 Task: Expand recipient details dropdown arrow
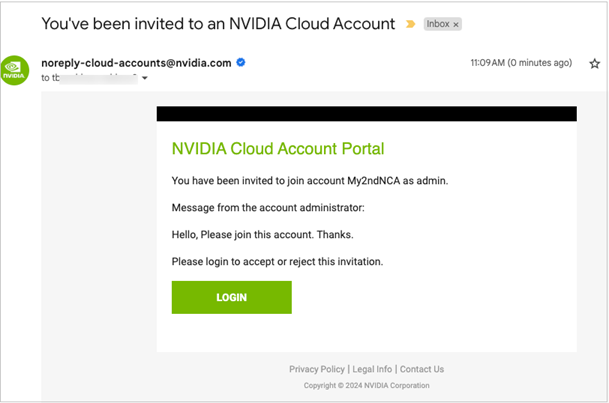pyautogui.click(x=145, y=78)
